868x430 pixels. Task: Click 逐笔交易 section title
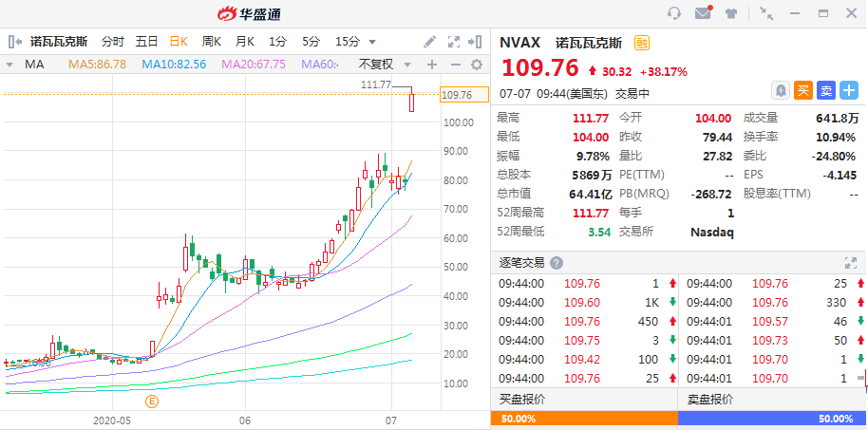point(522,263)
